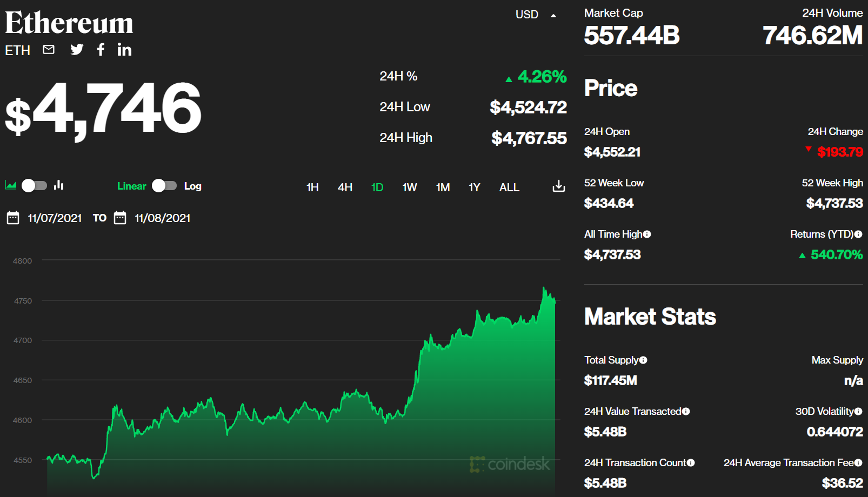
Task: Share on Twitter bird icon
Action: (x=77, y=50)
